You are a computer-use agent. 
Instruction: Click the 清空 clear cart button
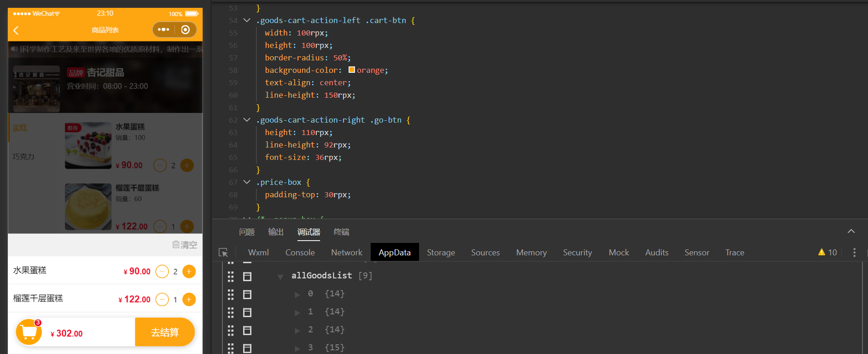(185, 245)
